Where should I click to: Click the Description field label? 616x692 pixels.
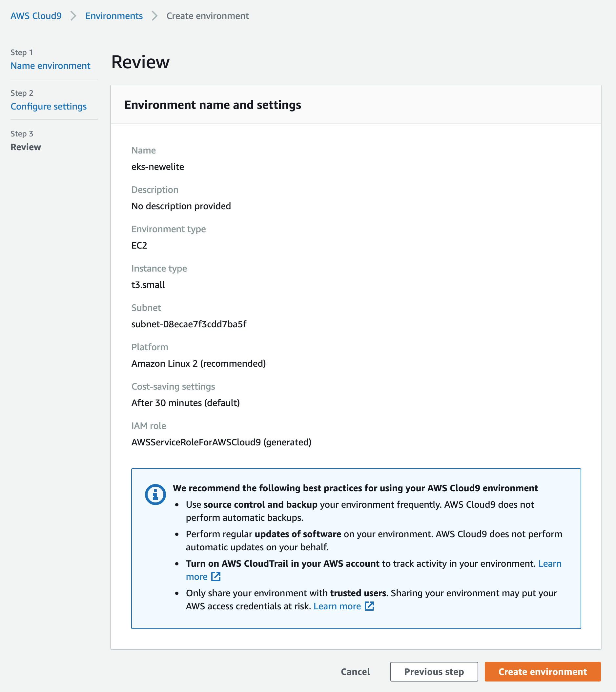point(155,190)
